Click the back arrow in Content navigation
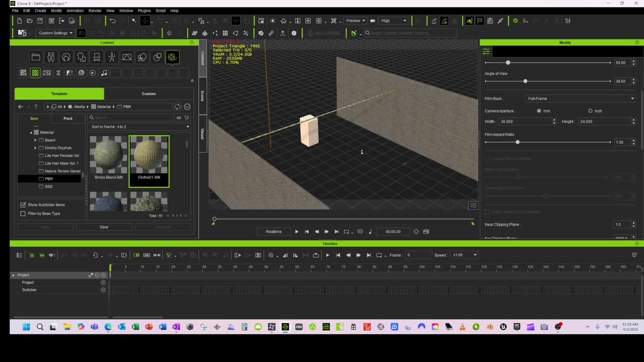Screen dimensions: 644x362 coord(21,107)
